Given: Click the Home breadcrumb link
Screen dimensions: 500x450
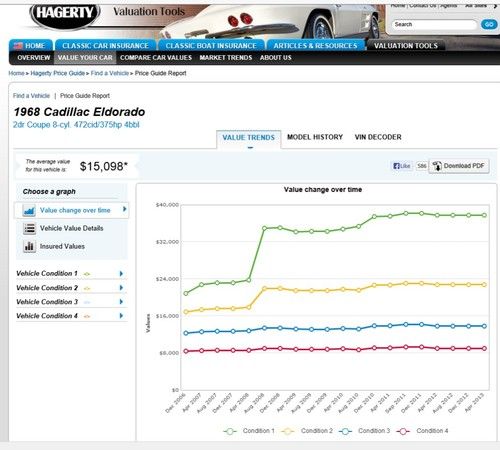Looking at the screenshot, I should coord(16,73).
